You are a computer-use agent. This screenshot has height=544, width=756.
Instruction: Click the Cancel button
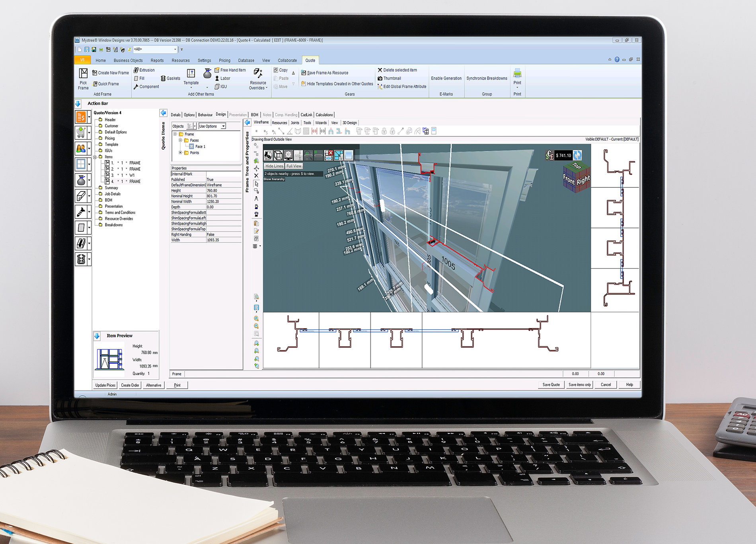606,385
